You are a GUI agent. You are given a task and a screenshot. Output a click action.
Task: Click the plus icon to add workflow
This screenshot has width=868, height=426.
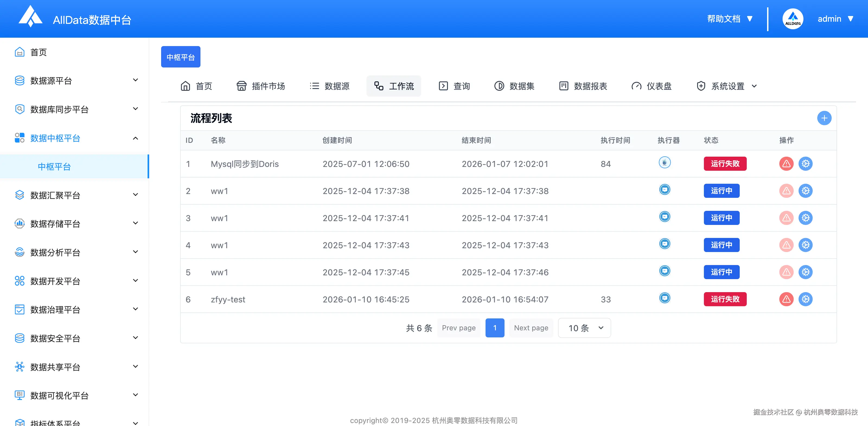pyautogui.click(x=824, y=118)
